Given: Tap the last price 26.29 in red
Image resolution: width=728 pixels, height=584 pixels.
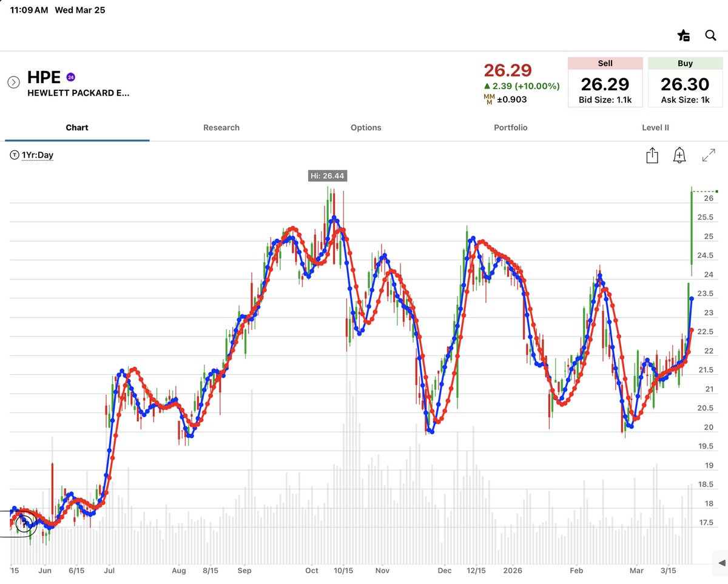Looking at the screenshot, I should (508, 70).
